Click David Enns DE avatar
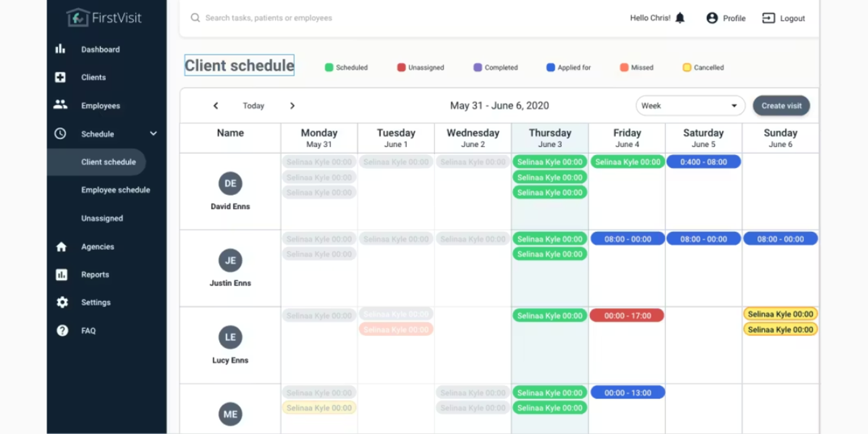Screen dimensions: 868x434 [x=230, y=184]
